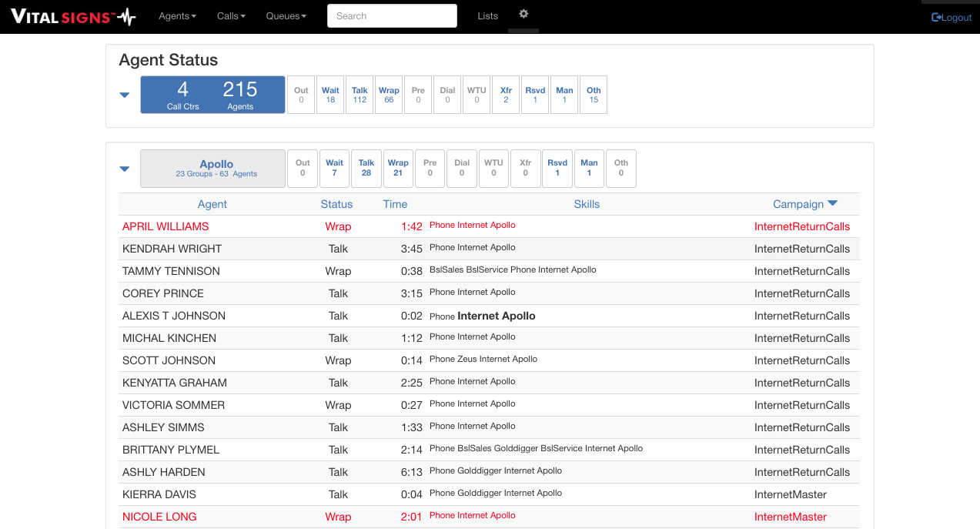This screenshot has width=980, height=529.
Task: Collapse the Agent Status summary arrow
Action: pos(124,95)
